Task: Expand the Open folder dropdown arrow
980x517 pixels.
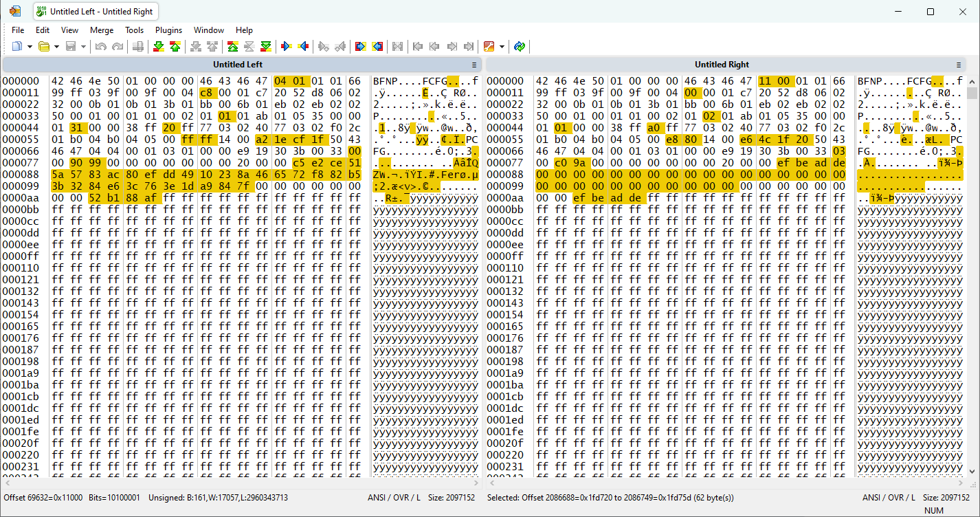Action: [56, 46]
